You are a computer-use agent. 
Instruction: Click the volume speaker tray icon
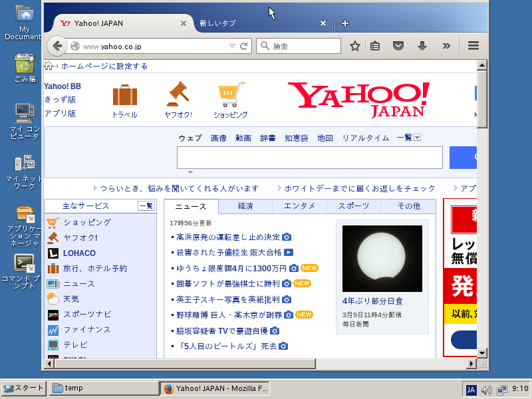click(x=486, y=390)
